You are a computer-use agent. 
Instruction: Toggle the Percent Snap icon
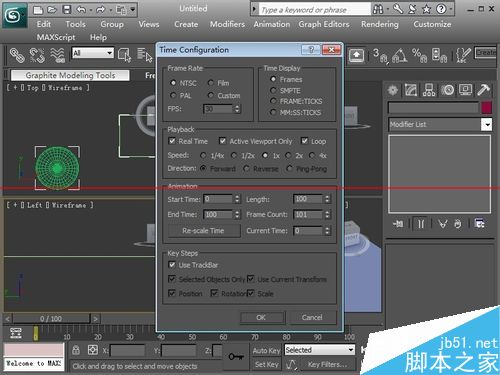[x=419, y=55]
